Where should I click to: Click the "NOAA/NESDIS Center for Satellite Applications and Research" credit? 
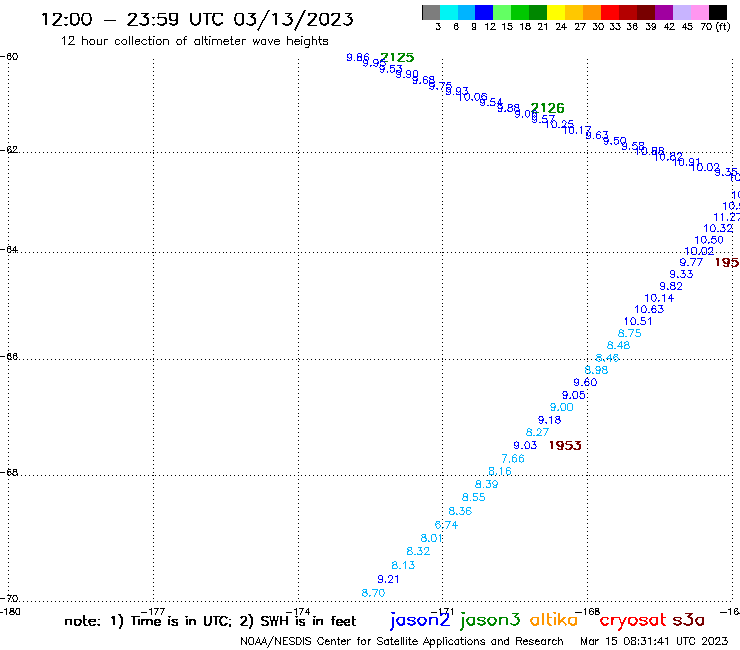tap(402, 642)
